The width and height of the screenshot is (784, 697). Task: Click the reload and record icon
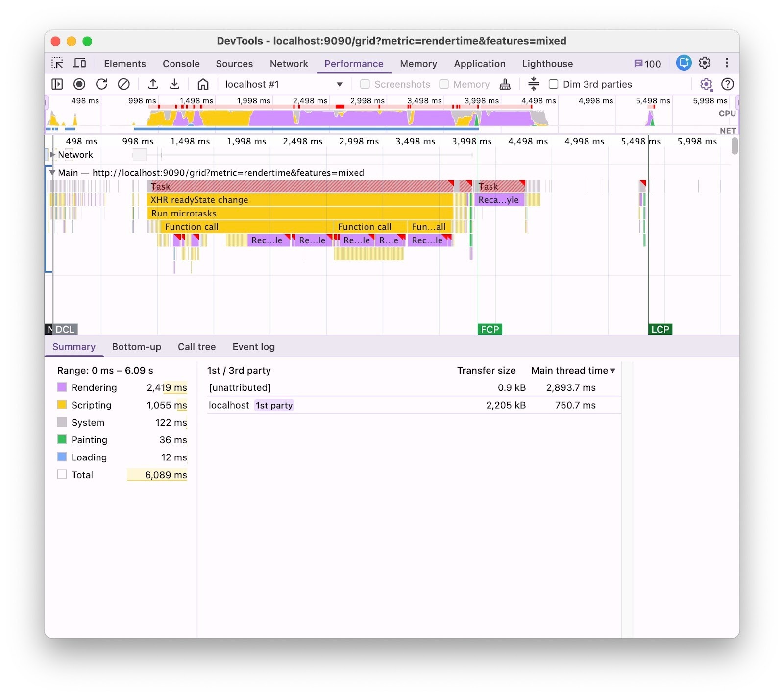[x=101, y=84]
